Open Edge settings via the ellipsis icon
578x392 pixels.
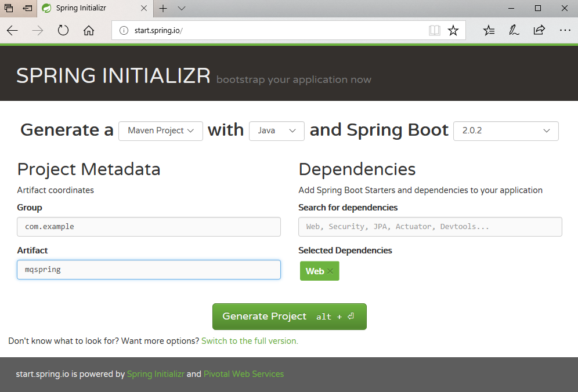point(565,30)
